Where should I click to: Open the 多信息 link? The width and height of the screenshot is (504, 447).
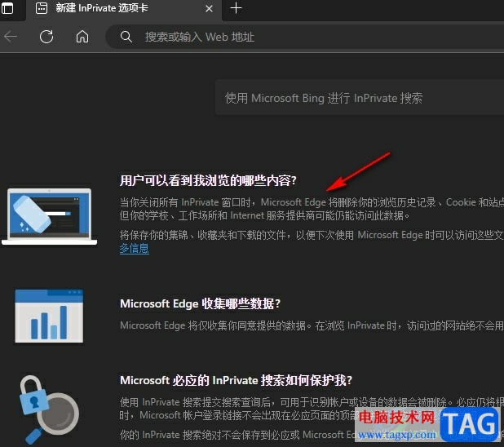tap(135, 248)
